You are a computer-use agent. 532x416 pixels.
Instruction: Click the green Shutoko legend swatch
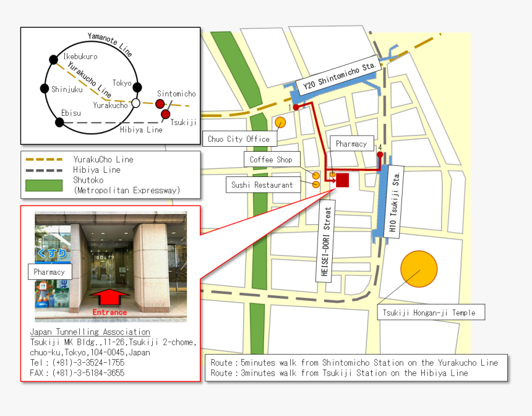point(44,186)
